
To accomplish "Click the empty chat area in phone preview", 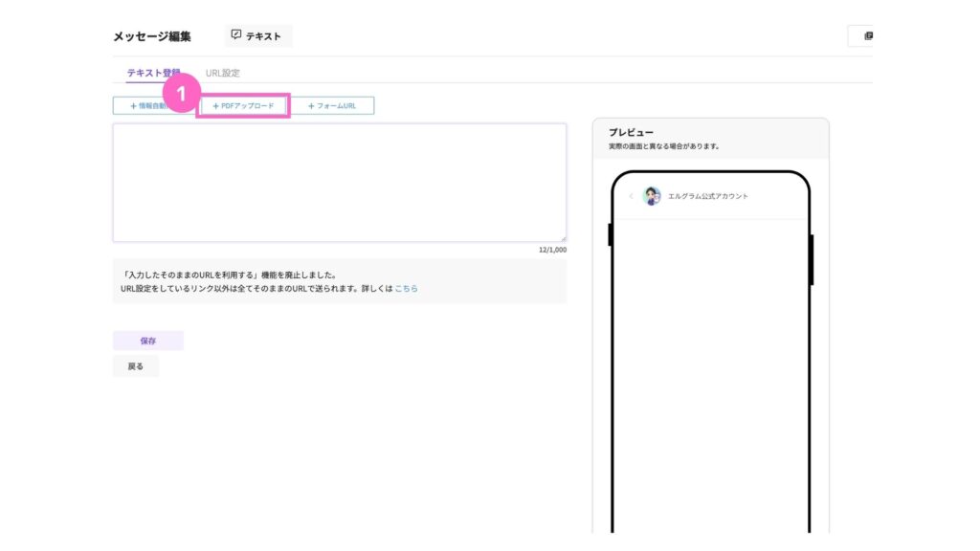I will point(710,373).
